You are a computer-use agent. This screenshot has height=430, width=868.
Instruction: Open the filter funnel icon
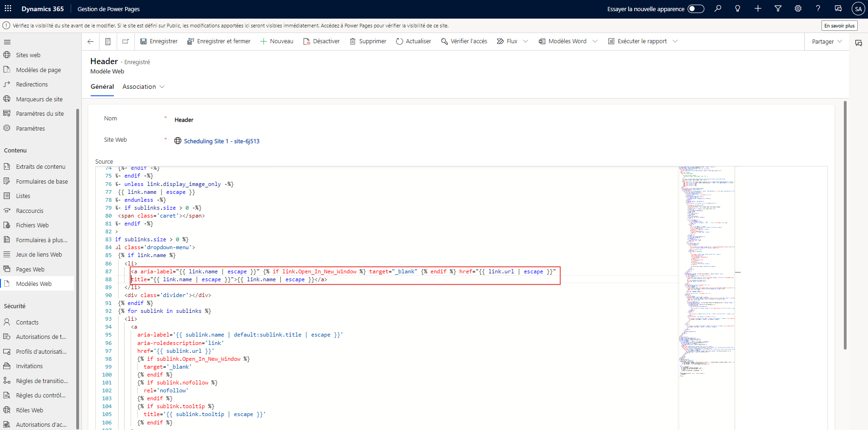pyautogui.click(x=778, y=8)
